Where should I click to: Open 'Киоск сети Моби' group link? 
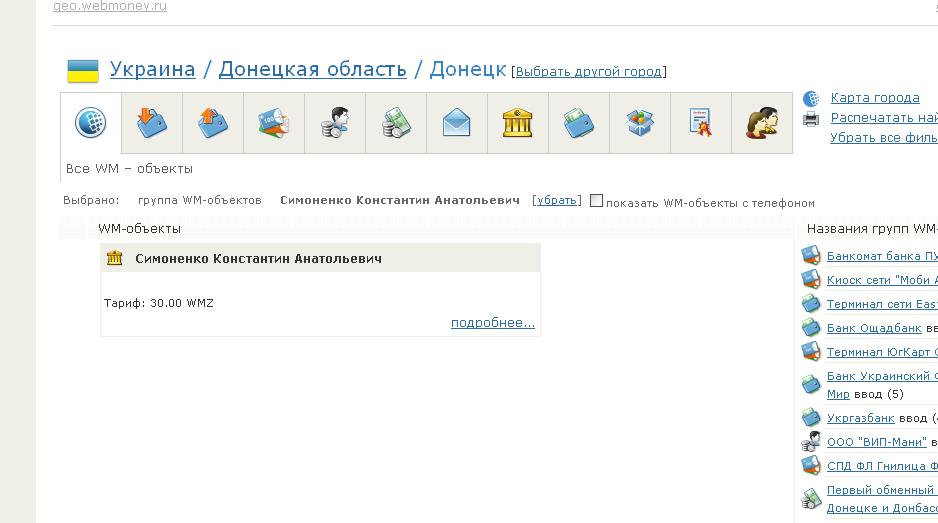[882, 280]
